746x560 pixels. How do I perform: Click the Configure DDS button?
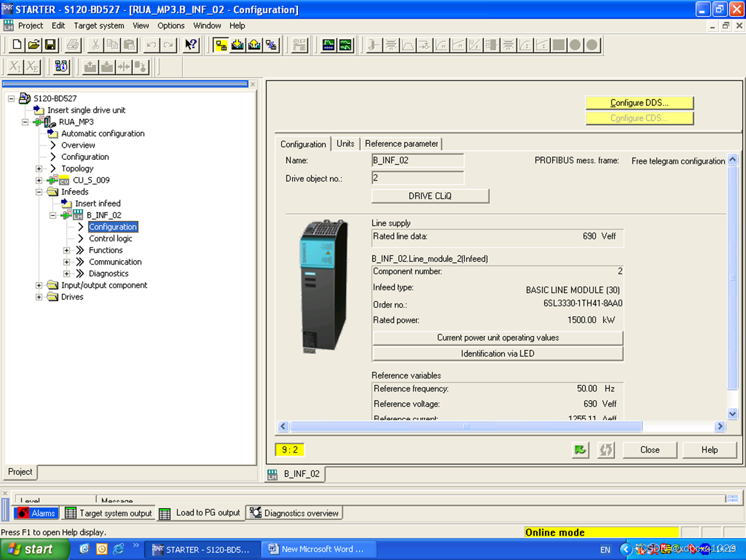click(x=639, y=103)
